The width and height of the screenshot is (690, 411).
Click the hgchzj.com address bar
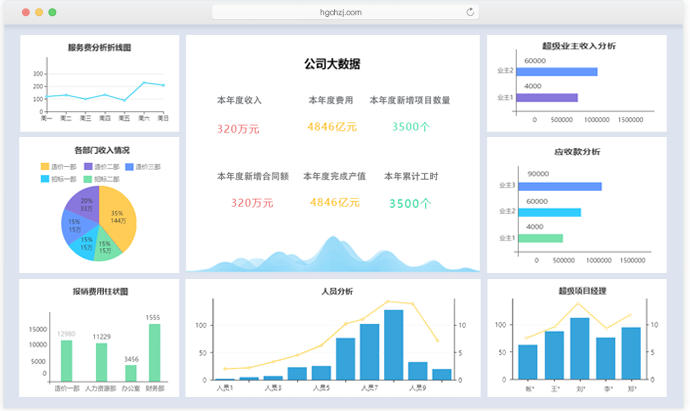(340, 12)
